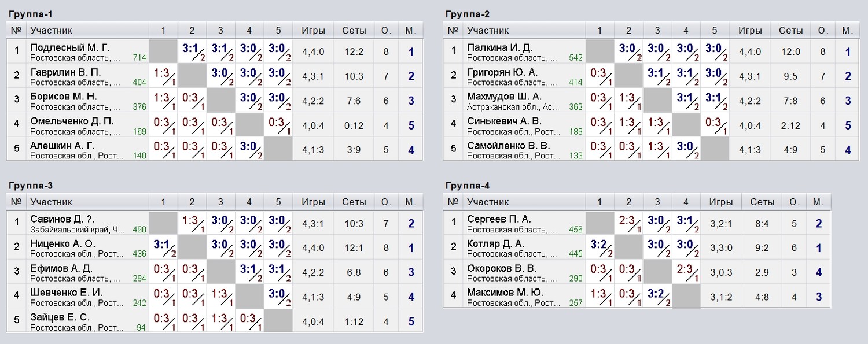
Task: Click Савинов's 1:3 score versus Ниценко
Action: pos(192,223)
